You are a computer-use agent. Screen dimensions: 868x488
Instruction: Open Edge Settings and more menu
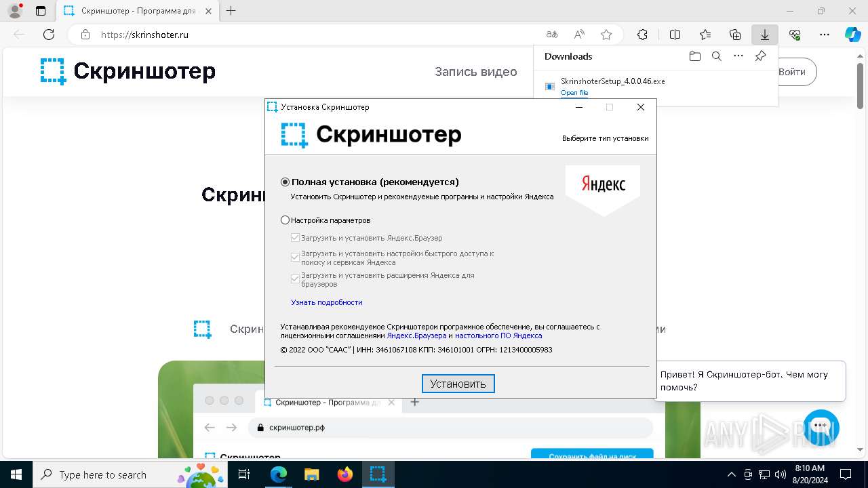[825, 35]
